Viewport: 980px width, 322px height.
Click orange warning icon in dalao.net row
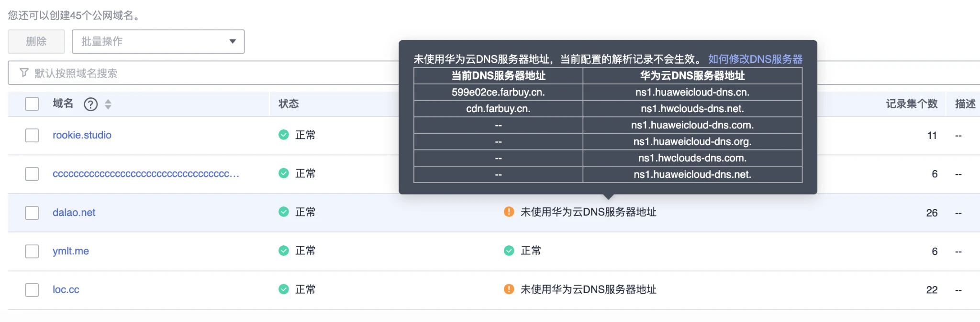(509, 212)
